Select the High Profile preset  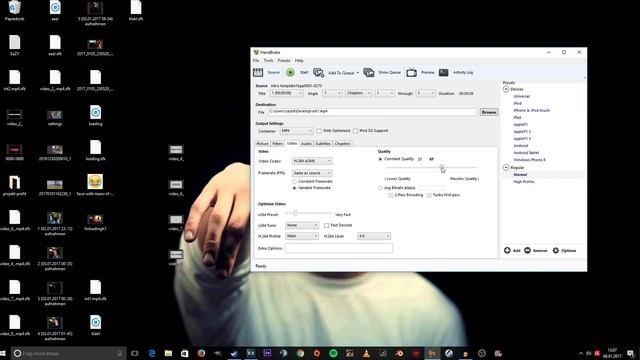click(x=524, y=182)
